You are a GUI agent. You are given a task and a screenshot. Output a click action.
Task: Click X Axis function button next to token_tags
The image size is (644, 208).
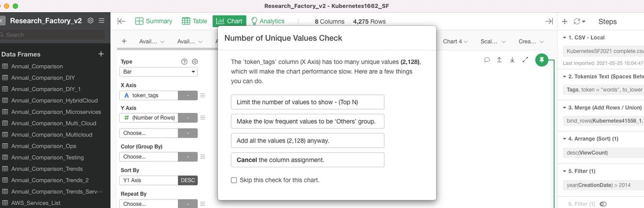pyautogui.click(x=188, y=95)
